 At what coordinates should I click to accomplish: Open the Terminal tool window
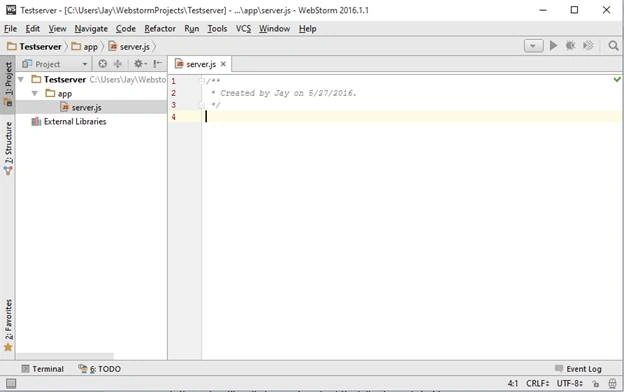[43, 369]
